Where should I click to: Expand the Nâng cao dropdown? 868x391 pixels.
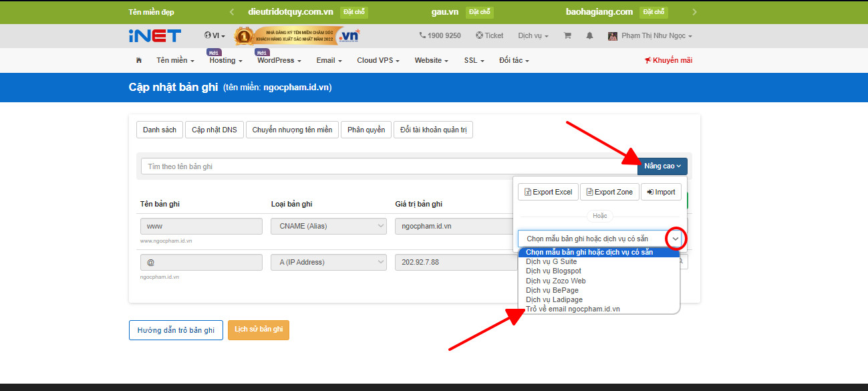[662, 166]
